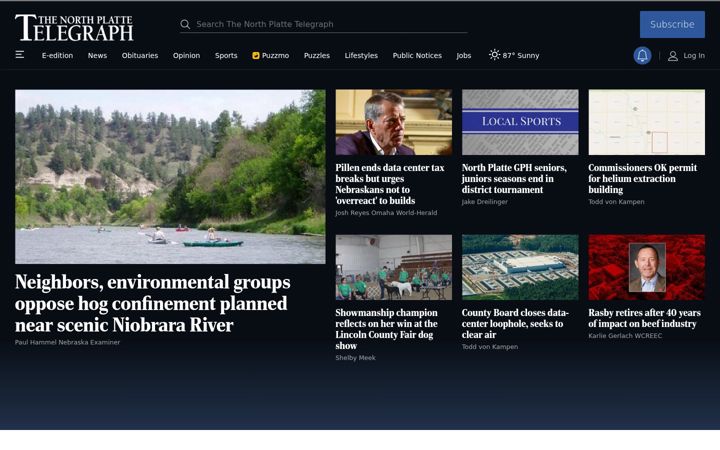Click the Todd von Kampen byline under County Board story
The height and width of the screenshot is (450, 720).
(x=490, y=347)
